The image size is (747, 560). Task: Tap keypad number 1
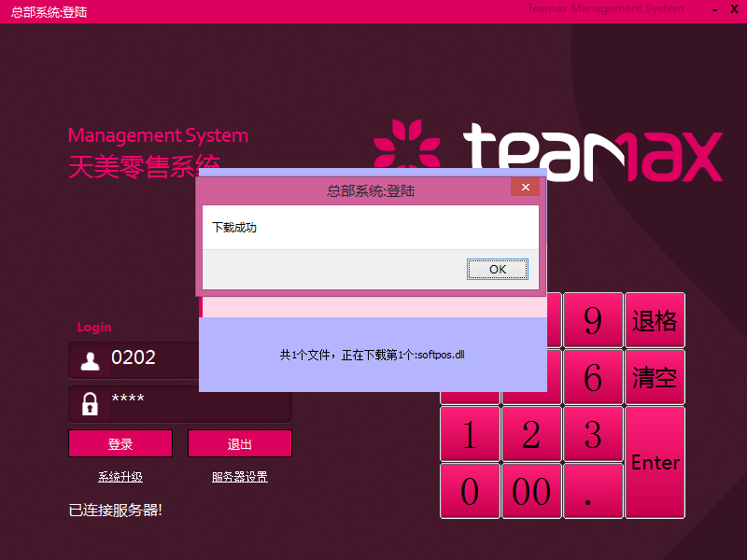click(470, 434)
